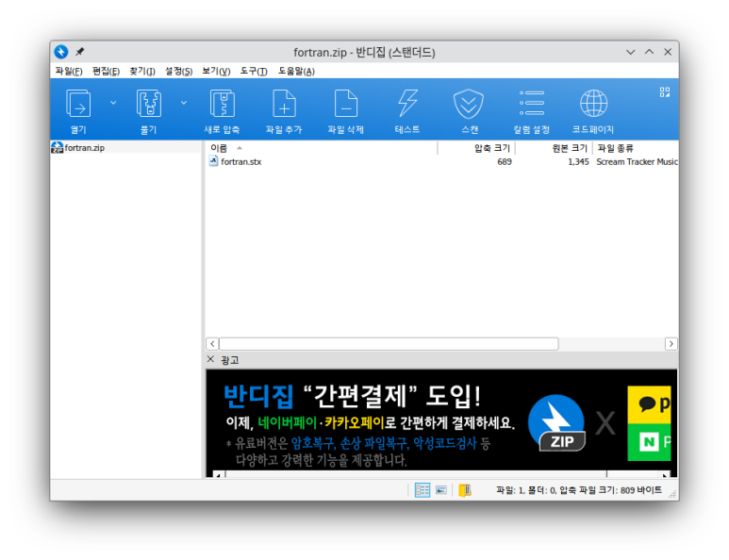Expand the 풀기 dropdown arrow
729x560 pixels.
[x=184, y=103]
